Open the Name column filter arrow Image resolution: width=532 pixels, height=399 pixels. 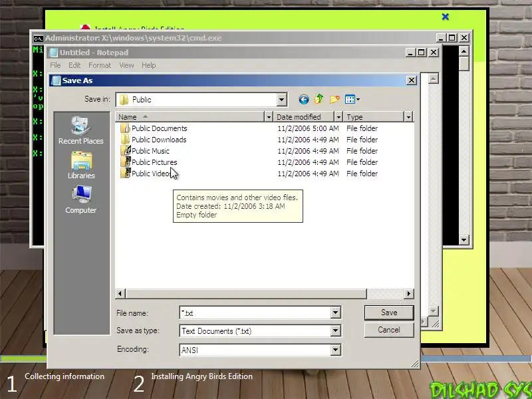[x=269, y=117]
